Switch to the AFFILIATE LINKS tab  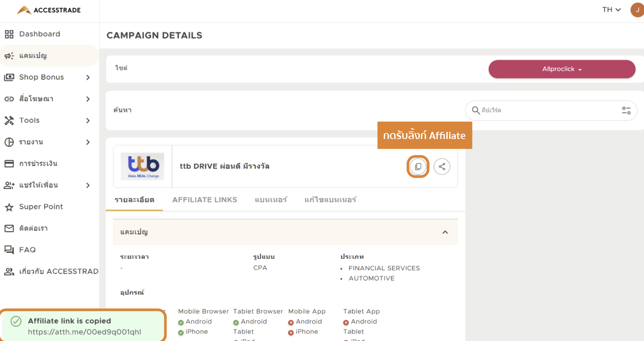click(205, 200)
